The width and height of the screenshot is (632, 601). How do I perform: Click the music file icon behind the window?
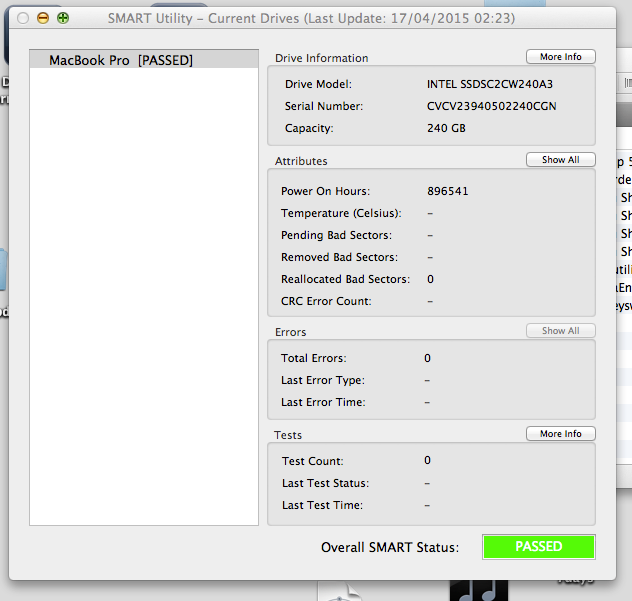coord(479,591)
